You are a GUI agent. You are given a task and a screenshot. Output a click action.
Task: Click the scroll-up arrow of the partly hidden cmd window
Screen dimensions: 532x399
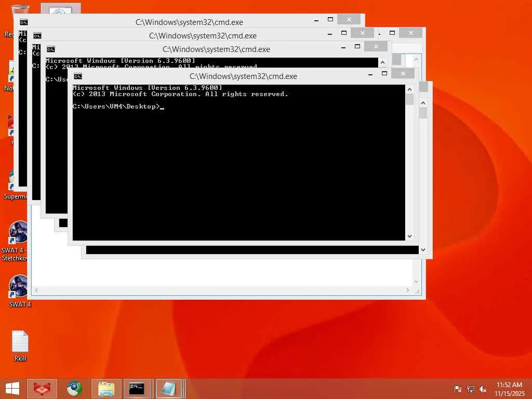pos(423,103)
